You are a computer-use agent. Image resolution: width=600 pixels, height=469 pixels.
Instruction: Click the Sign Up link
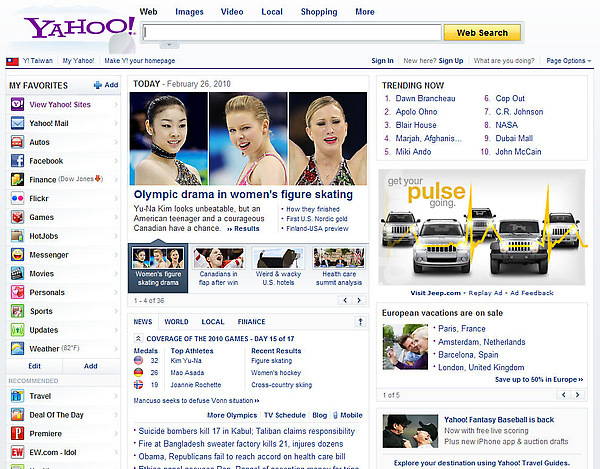[451, 60]
